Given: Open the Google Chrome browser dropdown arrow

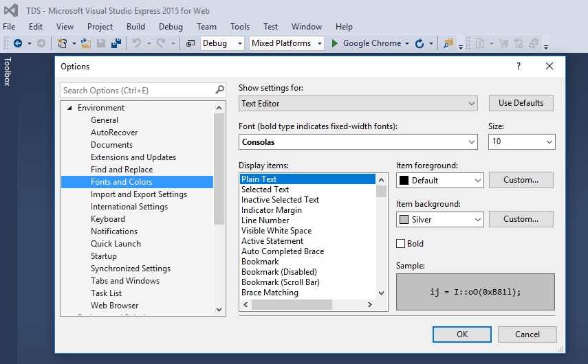Looking at the screenshot, I should pyautogui.click(x=407, y=44).
